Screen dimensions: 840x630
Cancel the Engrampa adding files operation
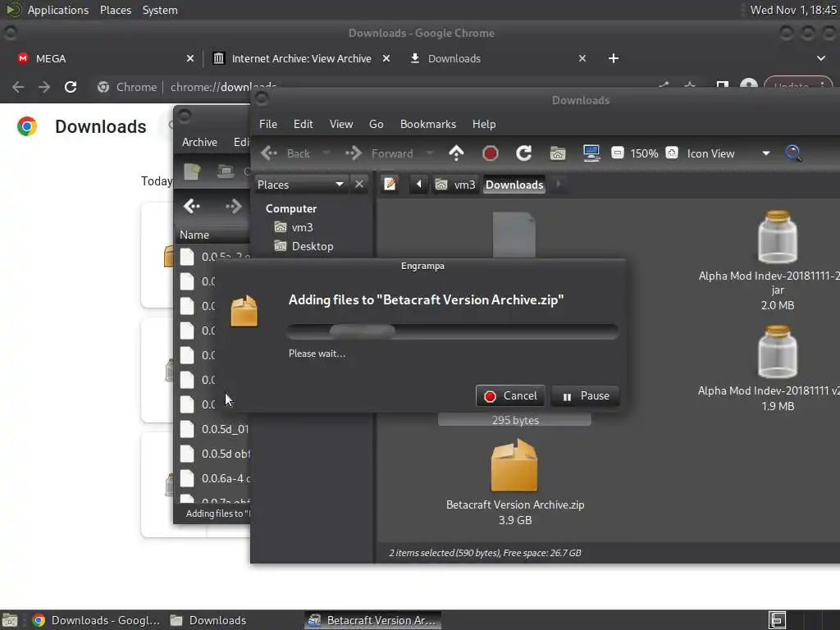pyautogui.click(x=510, y=396)
